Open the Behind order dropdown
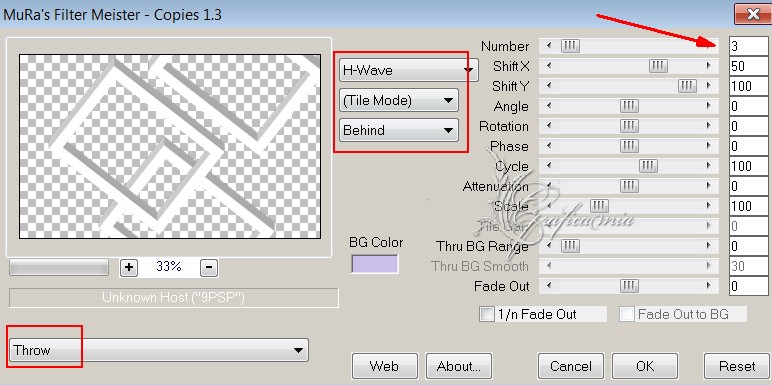 (399, 130)
